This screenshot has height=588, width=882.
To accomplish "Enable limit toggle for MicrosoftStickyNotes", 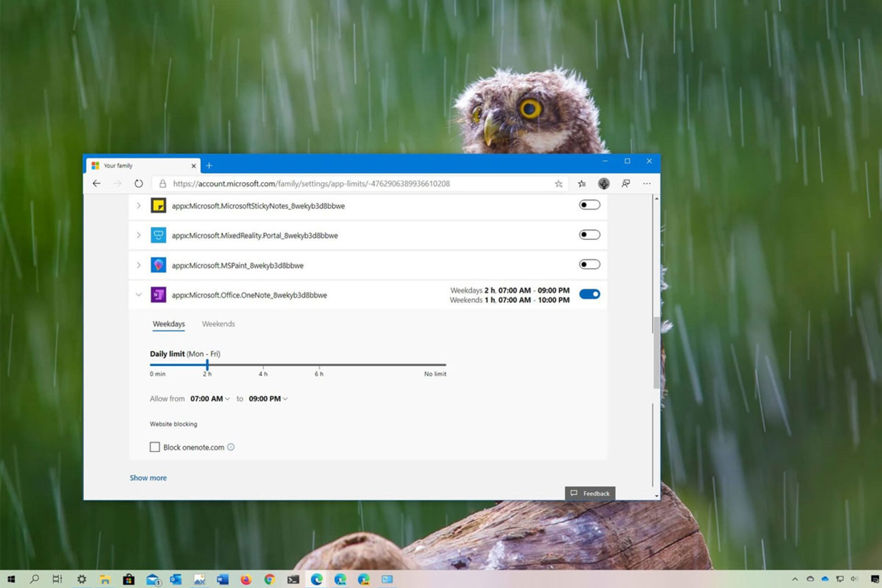I will (x=589, y=205).
